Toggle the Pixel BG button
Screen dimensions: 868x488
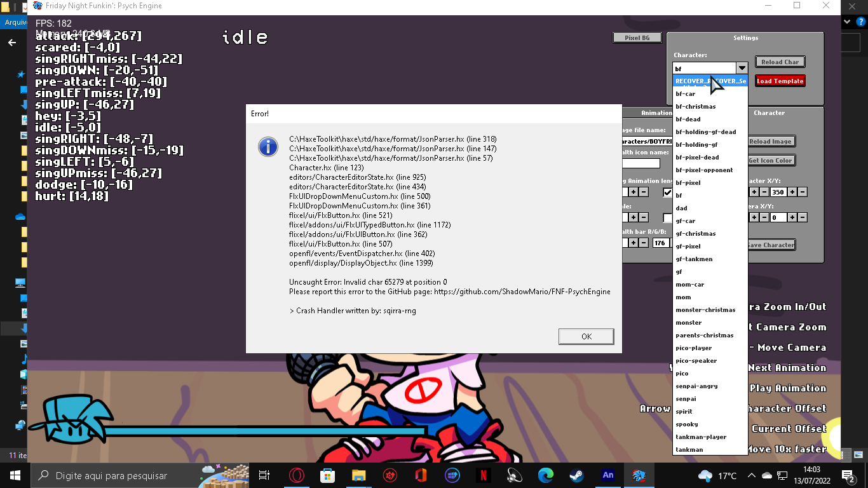637,37
